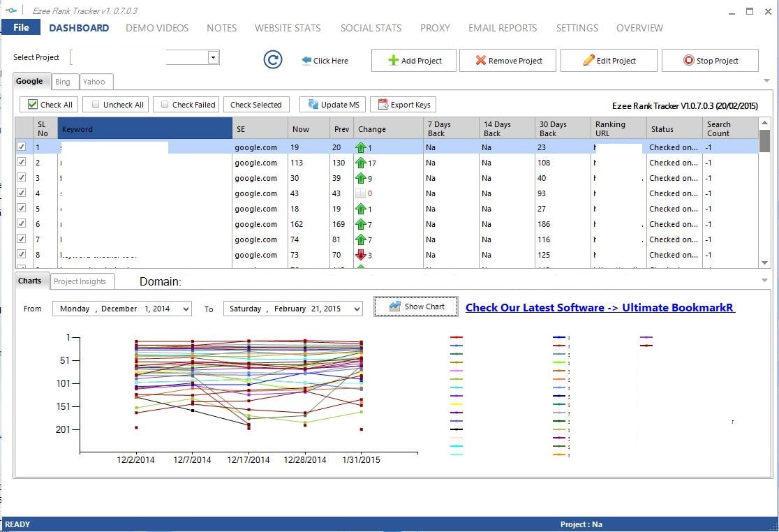Click Stop Project button
Image resolution: width=779 pixels, height=532 pixels.
(711, 61)
